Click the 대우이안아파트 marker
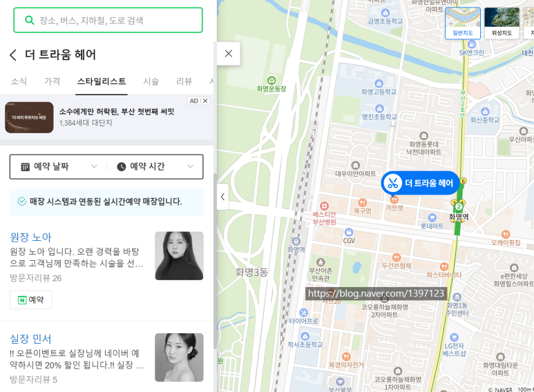534x392 pixels. [355, 166]
